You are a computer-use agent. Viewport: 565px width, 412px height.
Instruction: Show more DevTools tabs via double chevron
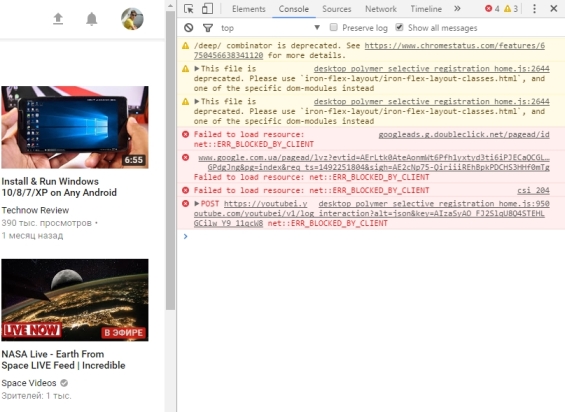point(457,9)
